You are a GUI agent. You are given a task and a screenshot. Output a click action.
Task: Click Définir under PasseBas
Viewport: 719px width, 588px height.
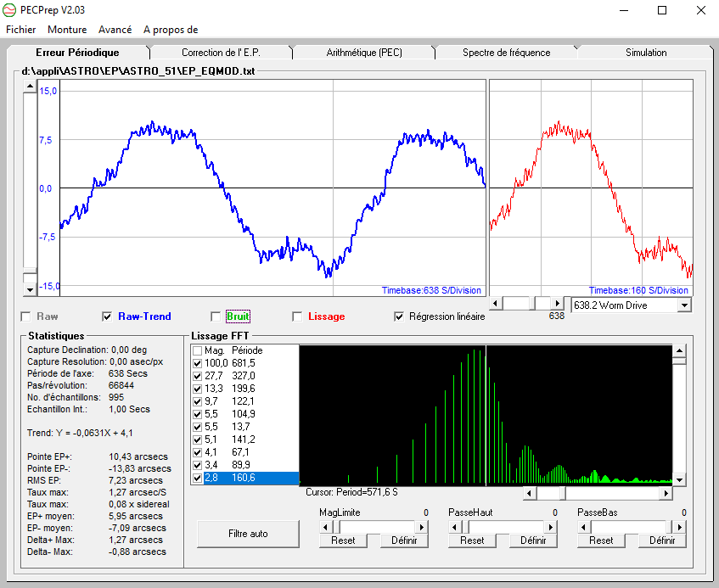[661, 540]
